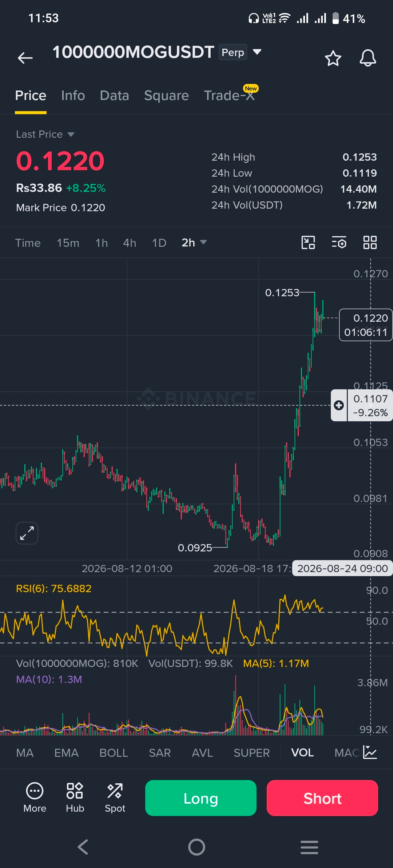Tap the MA(5): 1.17M label
The height and width of the screenshot is (868, 393).
click(276, 663)
